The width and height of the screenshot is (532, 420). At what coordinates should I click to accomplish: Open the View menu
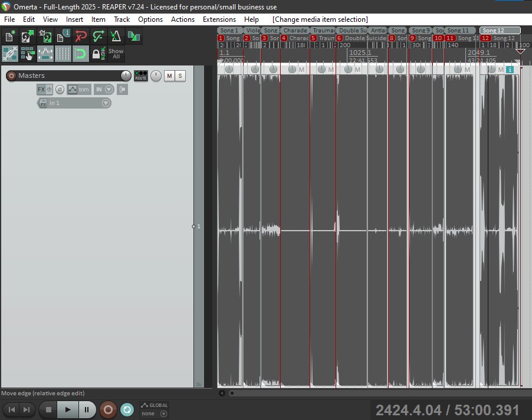pyautogui.click(x=50, y=19)
